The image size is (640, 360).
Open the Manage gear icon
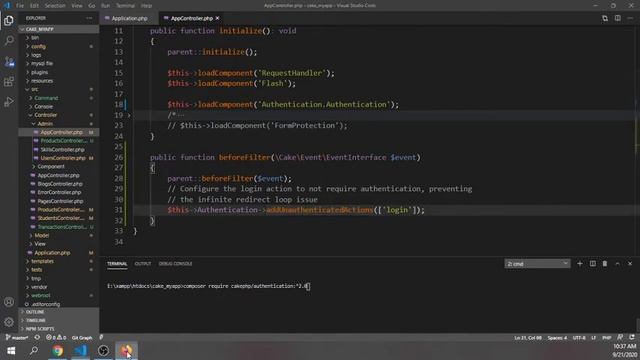[9, 322]
